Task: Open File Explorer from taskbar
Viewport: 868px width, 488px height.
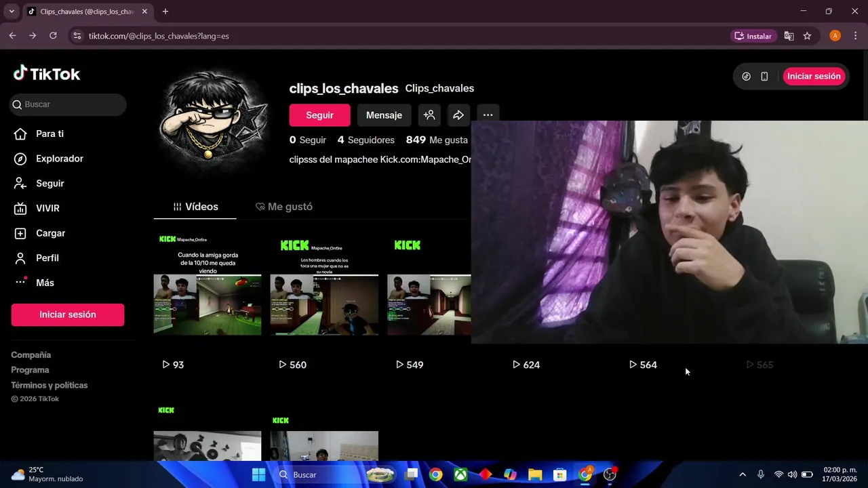Action: 535,474
